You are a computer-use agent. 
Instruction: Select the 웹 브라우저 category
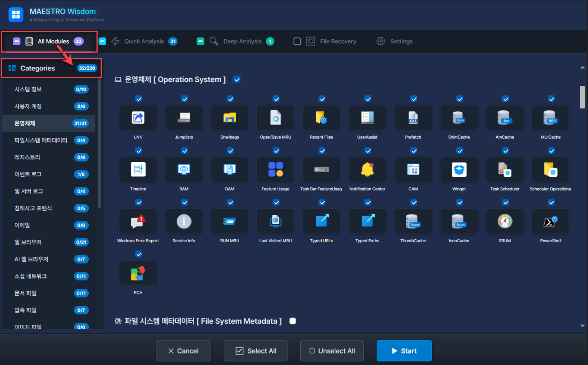pos(28,242)
